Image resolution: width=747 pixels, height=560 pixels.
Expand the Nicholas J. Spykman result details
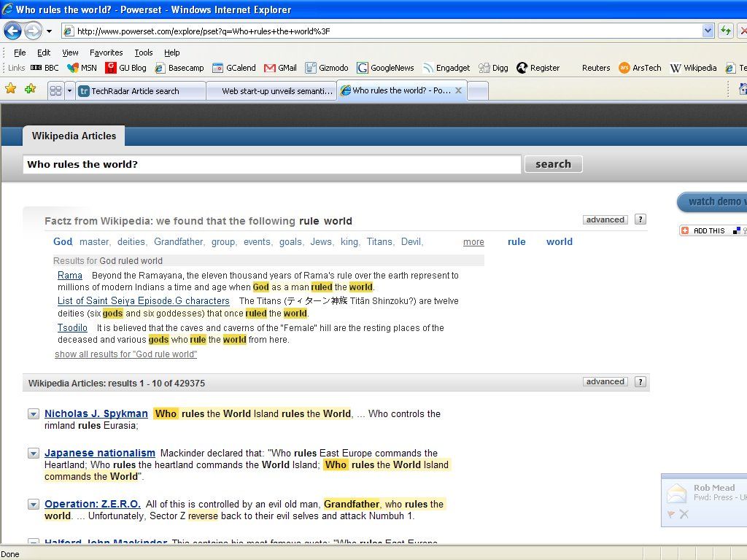coord(34,413)
